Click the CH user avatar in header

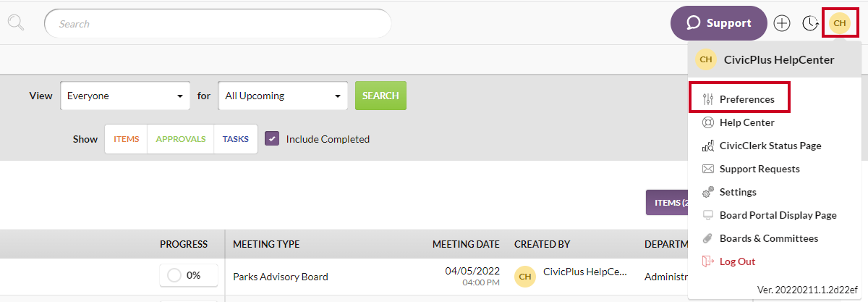[x=840, y=23]
